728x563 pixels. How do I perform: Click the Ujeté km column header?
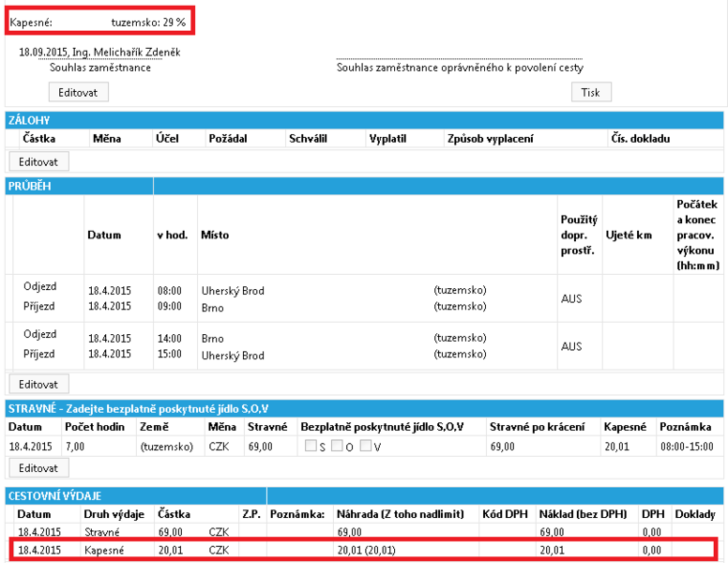pos(629,235)
